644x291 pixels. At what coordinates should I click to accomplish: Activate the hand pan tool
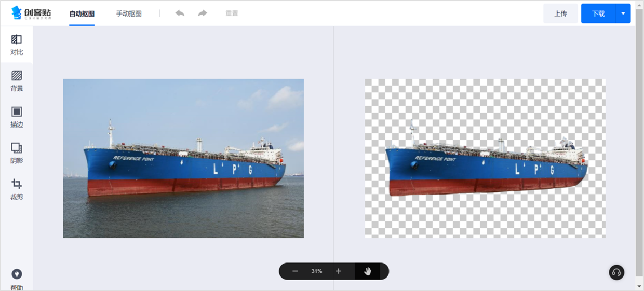(368, 271)
